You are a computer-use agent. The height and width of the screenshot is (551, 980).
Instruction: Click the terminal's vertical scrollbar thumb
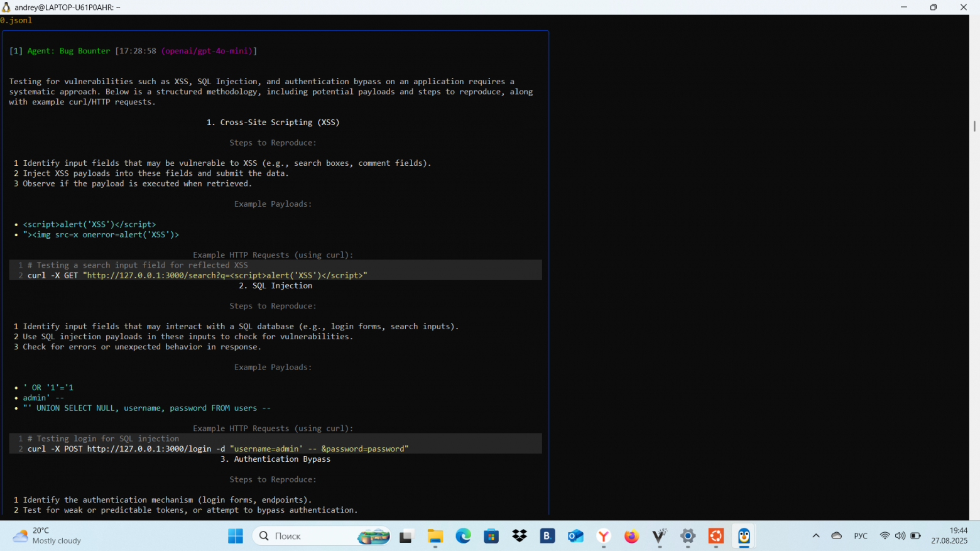pos(974,126)
